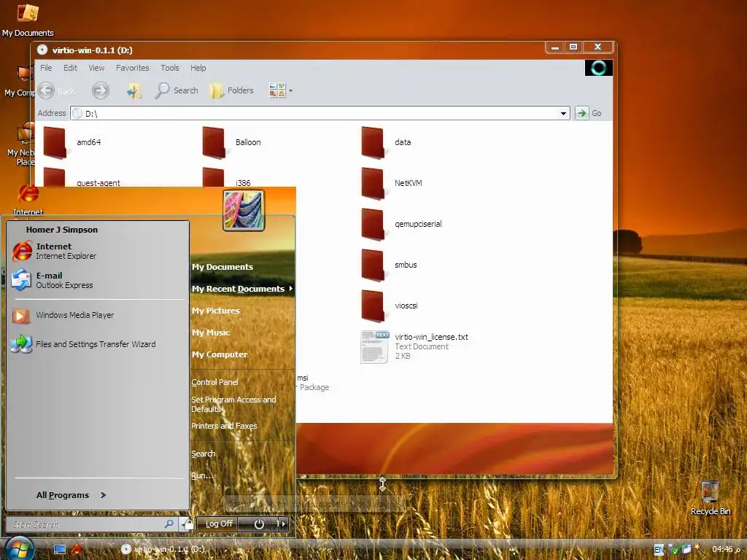747x560 pixels.
Task: Open My Pictures from the Start menu
Action: pyautogui.click(x=215, y=311)
